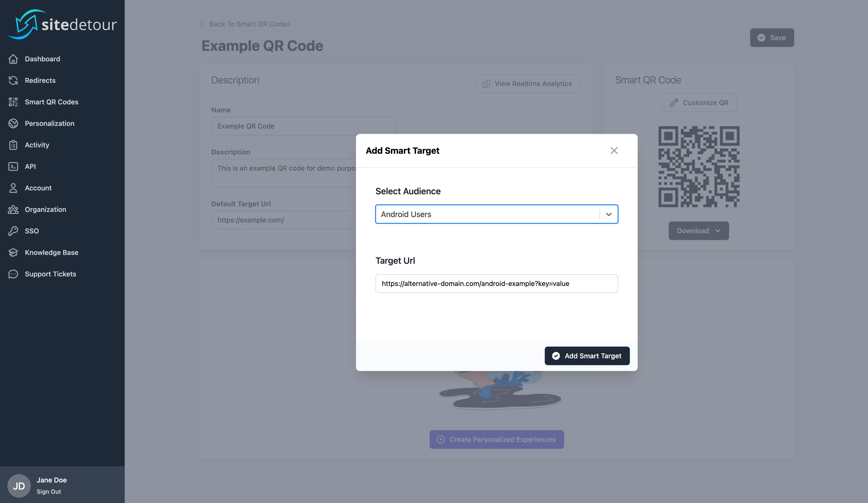Viewport: 868px width, 503px height.
Task: Select the Dashboard home icon
Action: [13, 59]
